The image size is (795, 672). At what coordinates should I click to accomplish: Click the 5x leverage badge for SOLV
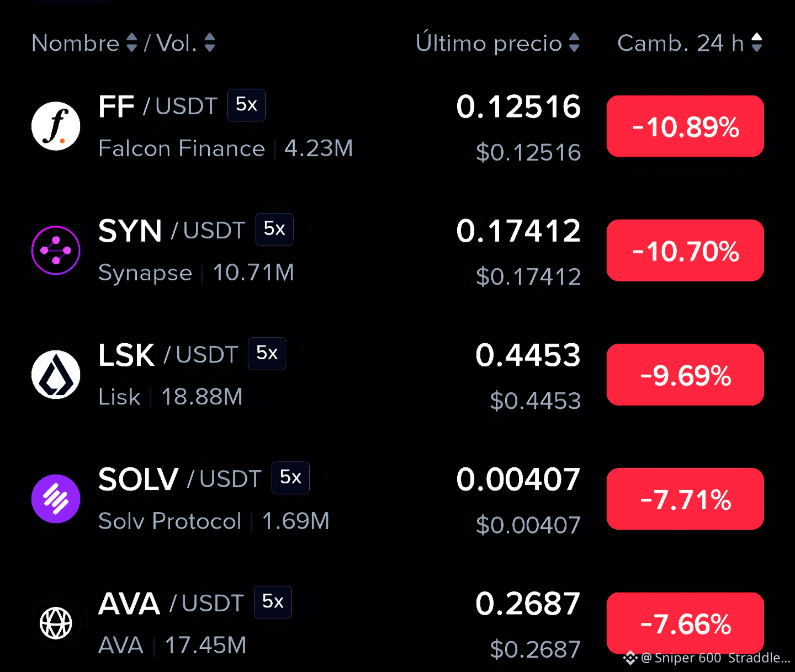pos(290,477)
